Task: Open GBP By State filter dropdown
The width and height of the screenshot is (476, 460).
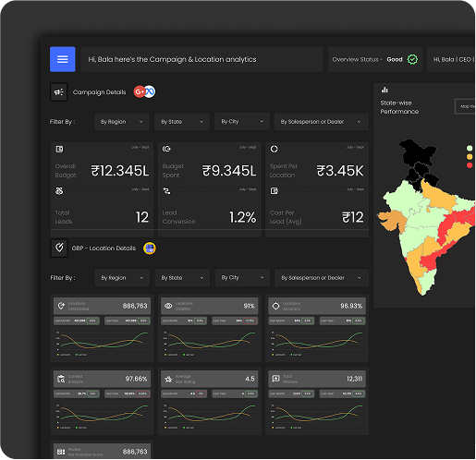Action: [182, 278]
